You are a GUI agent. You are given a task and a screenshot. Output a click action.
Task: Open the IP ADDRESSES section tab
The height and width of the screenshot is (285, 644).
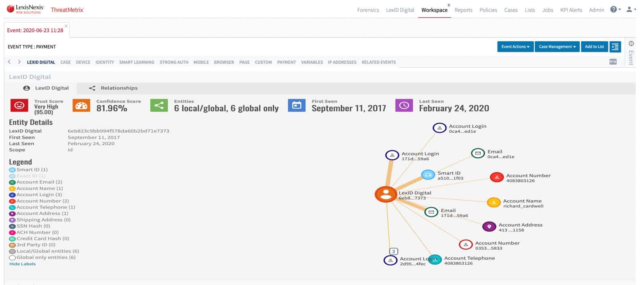[342, 62]
